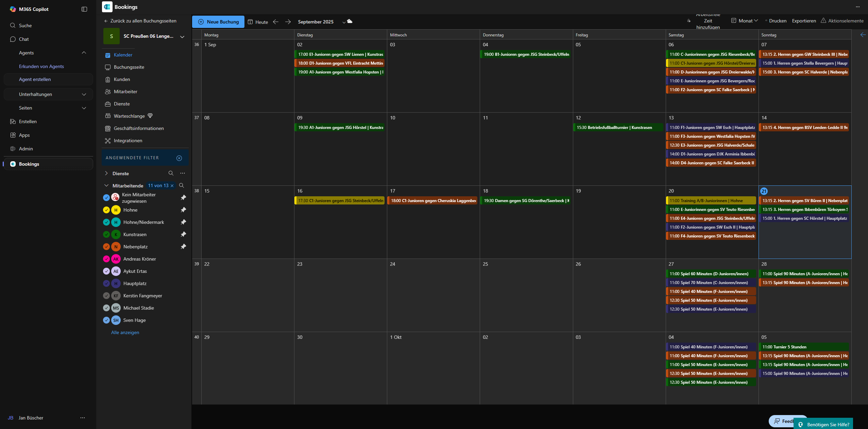
Task: Go to previous month with left arrow
Action: (276, 22)
